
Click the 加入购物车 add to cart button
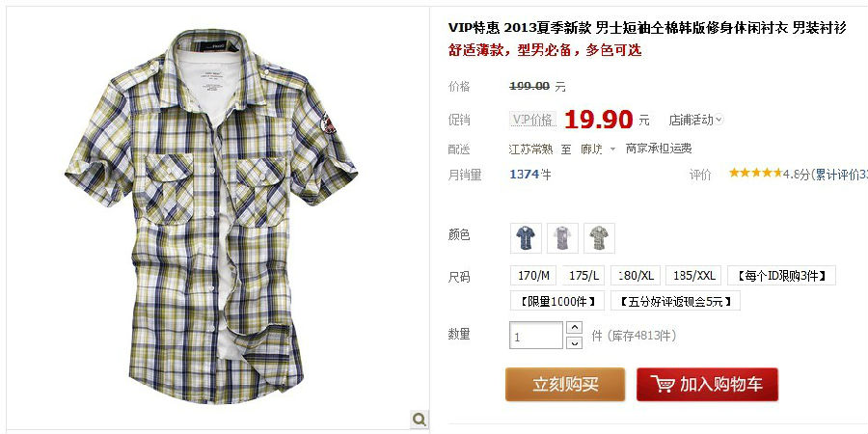708,385
